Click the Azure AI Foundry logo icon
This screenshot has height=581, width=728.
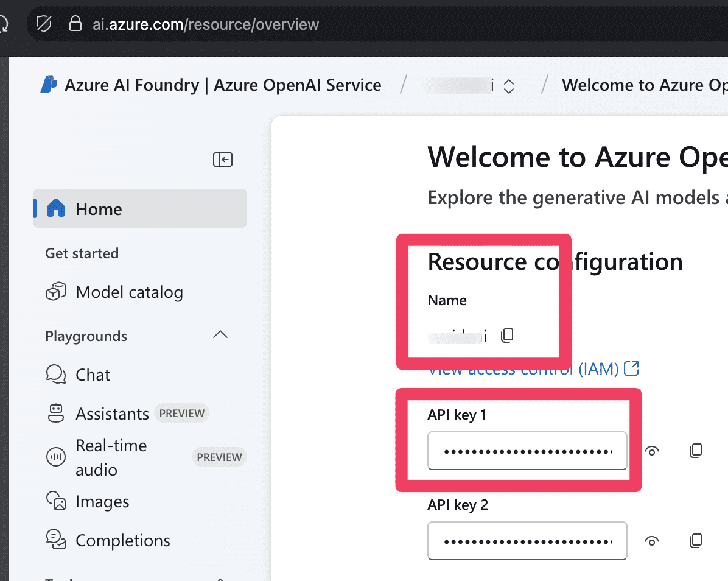(x=49, y=85)
